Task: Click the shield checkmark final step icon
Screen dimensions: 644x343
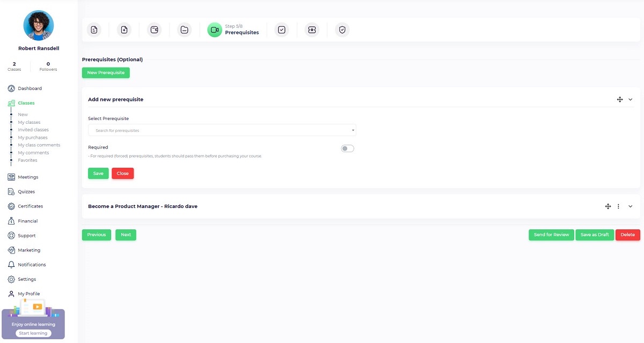Action: [x=342, y=30]
